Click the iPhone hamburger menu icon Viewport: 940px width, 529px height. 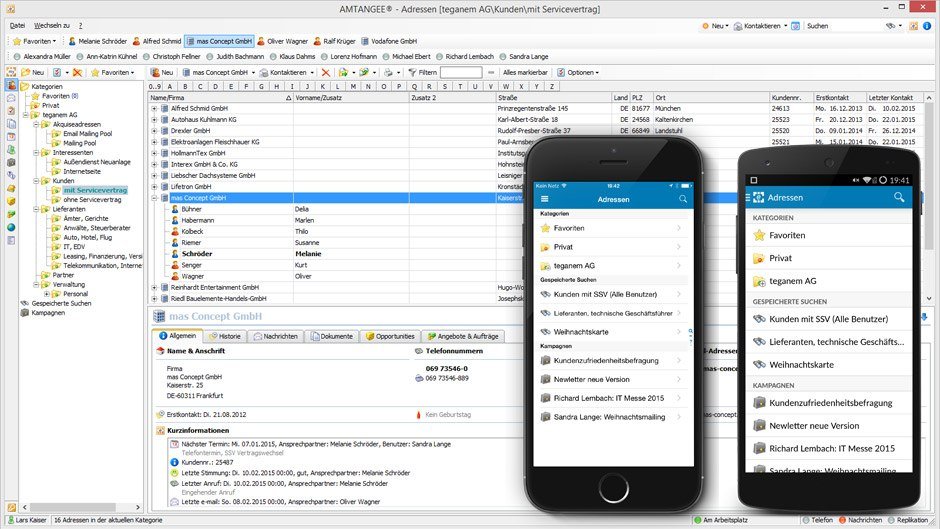point(544,199)
